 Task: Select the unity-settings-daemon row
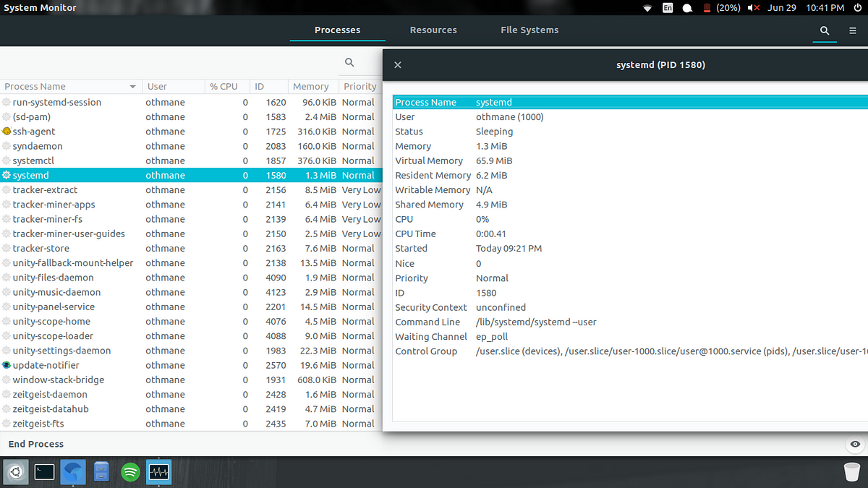click(191, 351)
